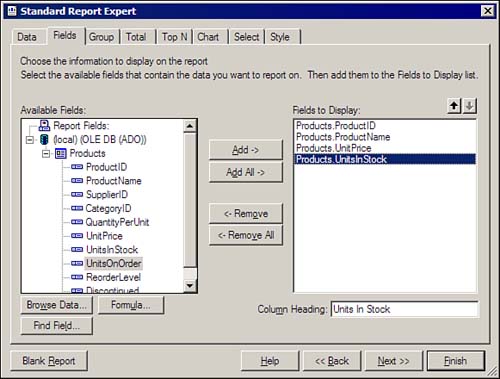Screen dimensions: 500x379
Task: Collapse the Products table node
Action: [46, 154]
